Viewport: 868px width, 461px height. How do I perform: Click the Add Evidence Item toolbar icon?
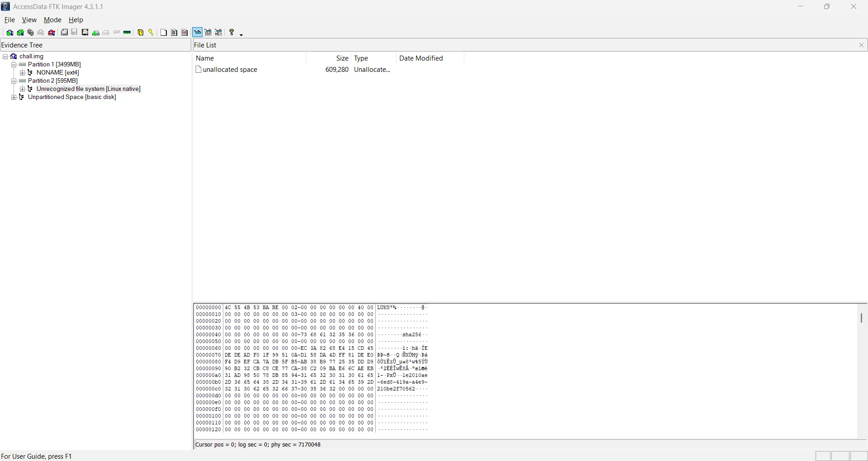pos(9,33)
